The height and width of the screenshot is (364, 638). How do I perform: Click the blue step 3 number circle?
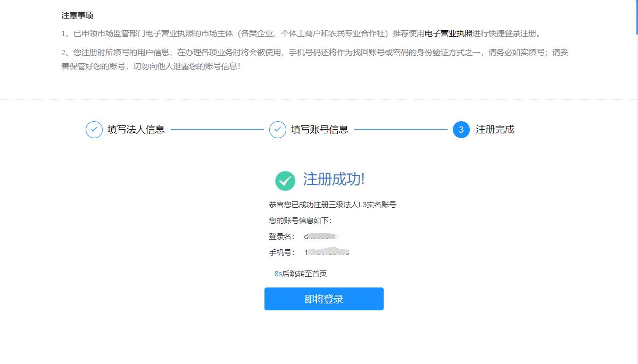[461, 130]
